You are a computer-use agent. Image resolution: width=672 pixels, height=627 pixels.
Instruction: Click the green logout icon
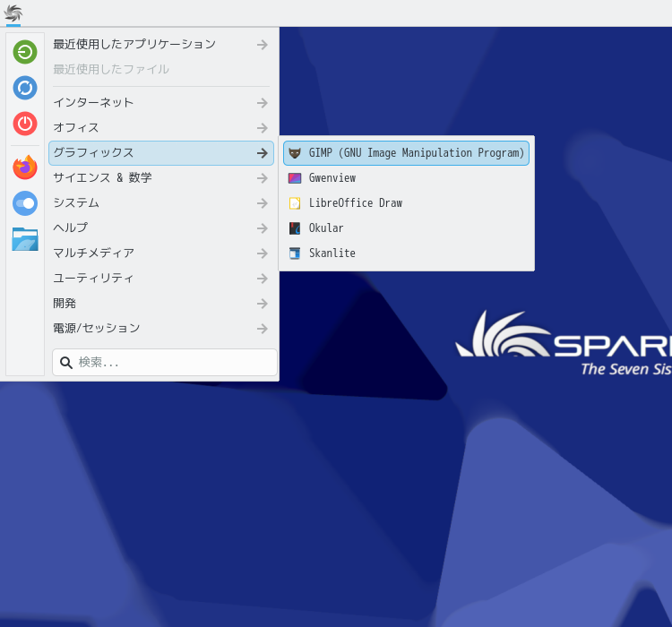click(x=25, y=52)
